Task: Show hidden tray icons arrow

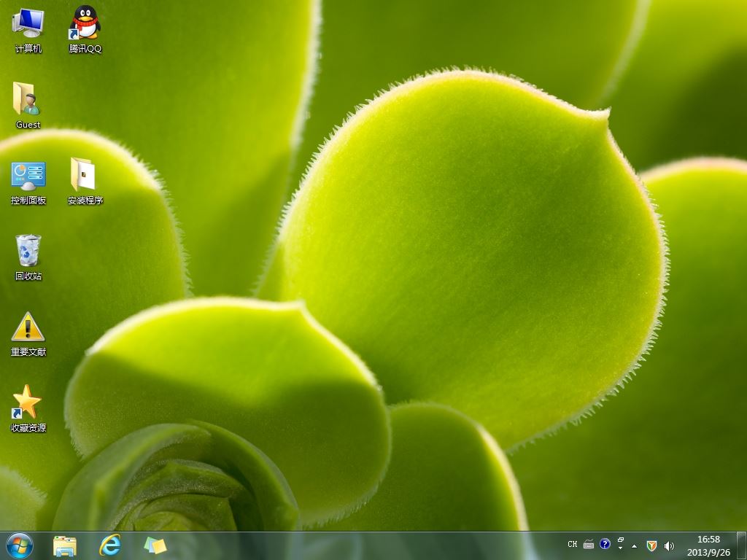Action: [634, 545]
